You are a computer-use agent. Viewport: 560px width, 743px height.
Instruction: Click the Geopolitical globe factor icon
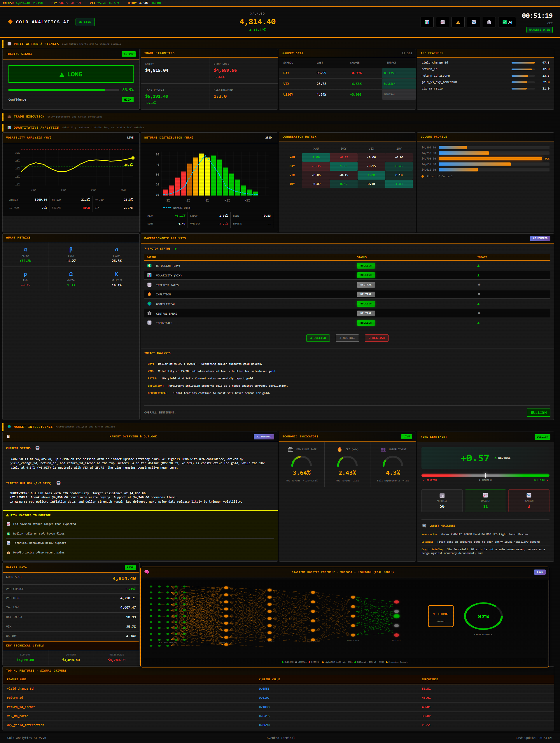pos(150,304)
